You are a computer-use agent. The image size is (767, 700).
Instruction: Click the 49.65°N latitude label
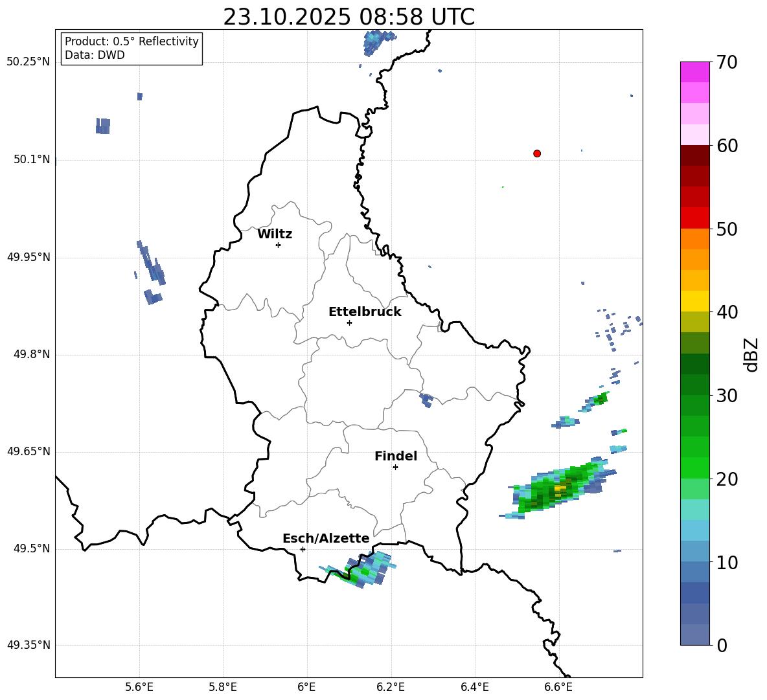(29, 451)
